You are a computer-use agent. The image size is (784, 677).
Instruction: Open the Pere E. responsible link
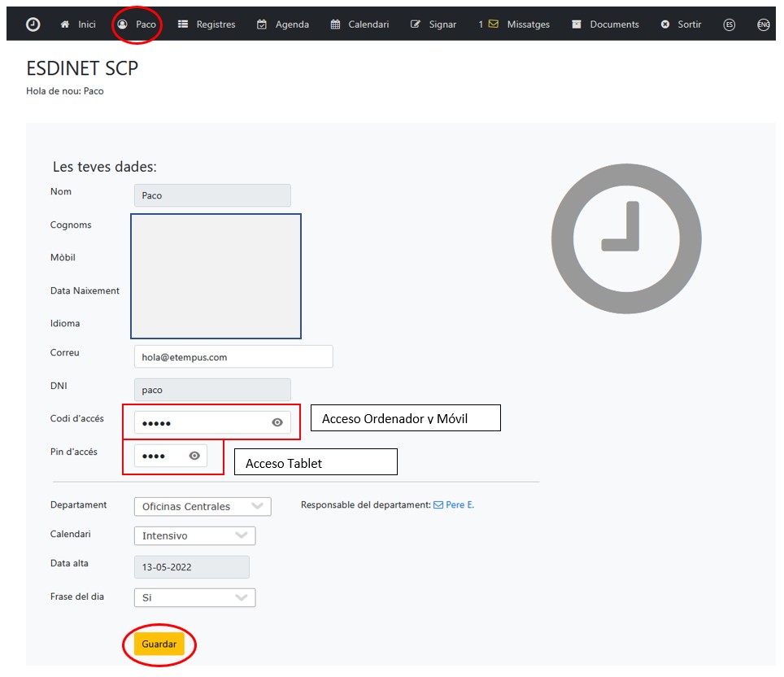click(460, 504)
